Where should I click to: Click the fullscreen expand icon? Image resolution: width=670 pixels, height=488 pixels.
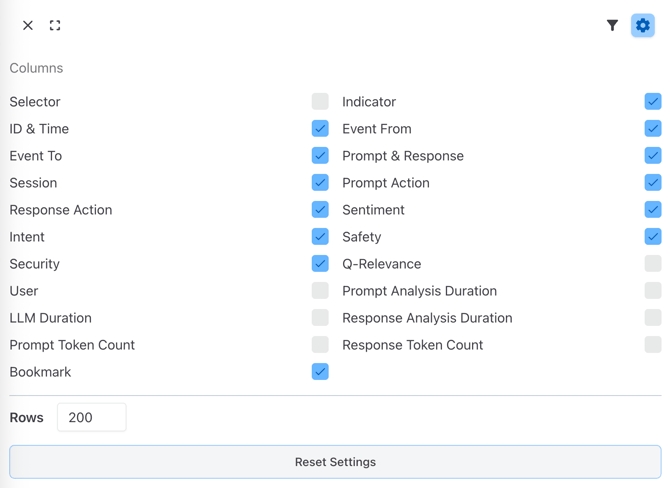[55, 26]
